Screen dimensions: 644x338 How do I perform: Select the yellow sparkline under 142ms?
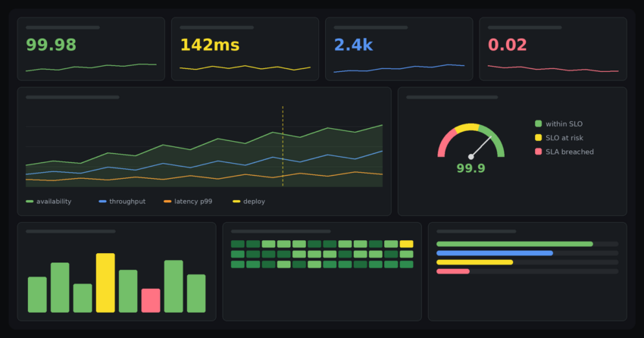245,67
